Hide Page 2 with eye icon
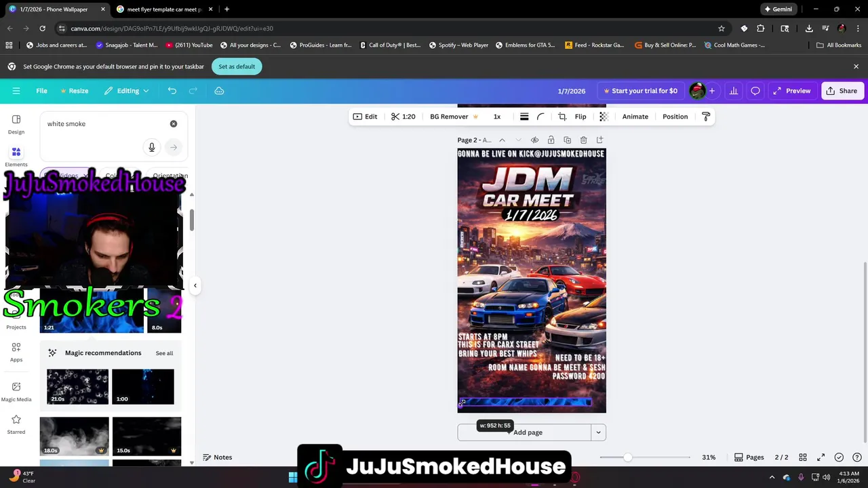The image size is (868, 488). (534, 140)
